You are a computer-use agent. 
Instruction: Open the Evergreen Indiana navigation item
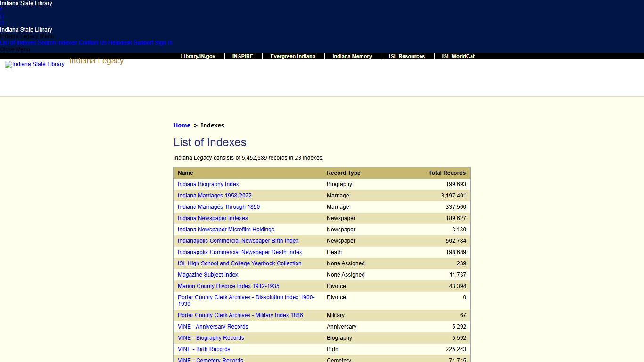click(x=293, y=56)
